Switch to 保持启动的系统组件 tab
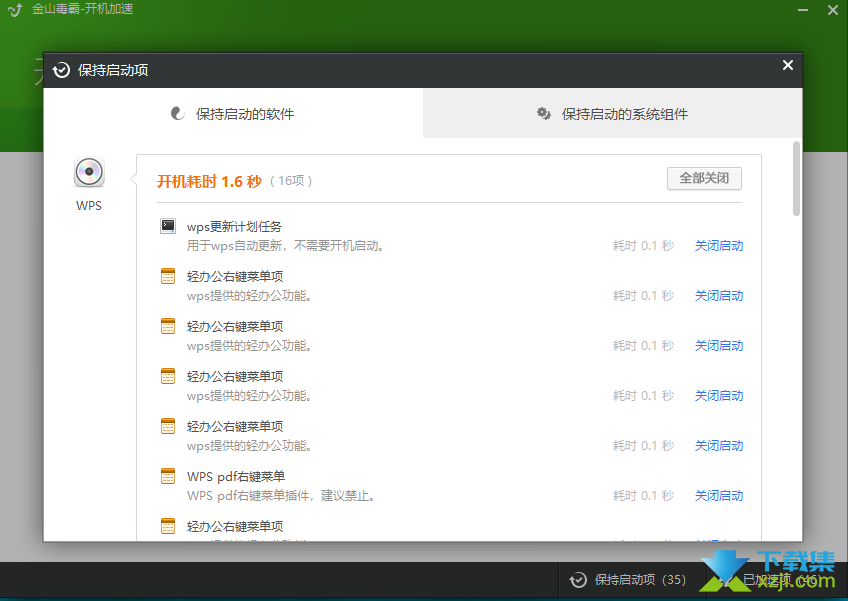 pyautogui.click(x=613, y=114)
